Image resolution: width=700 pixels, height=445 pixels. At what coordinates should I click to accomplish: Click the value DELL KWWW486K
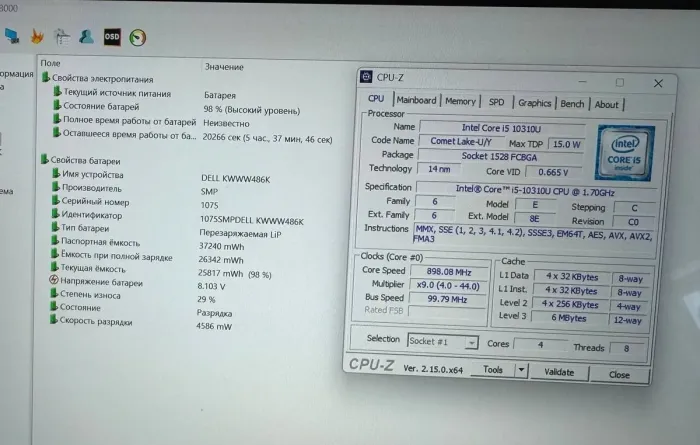[x=235, y=179]
